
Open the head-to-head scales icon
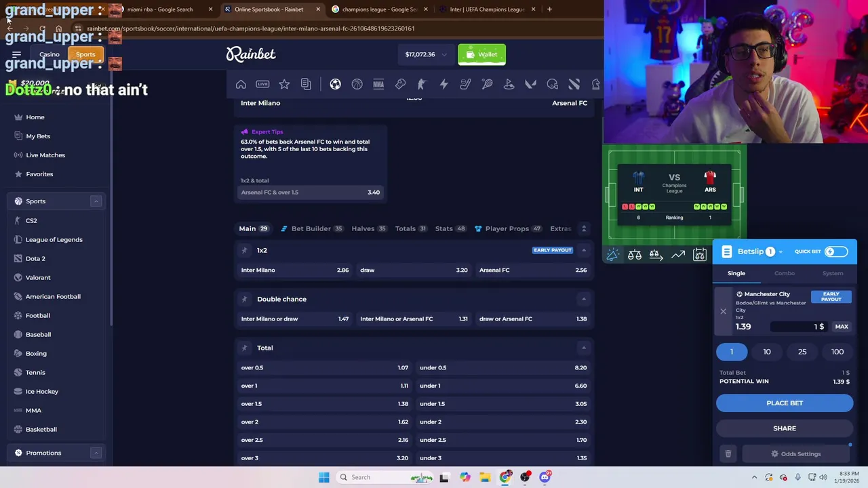coord(634,255)
